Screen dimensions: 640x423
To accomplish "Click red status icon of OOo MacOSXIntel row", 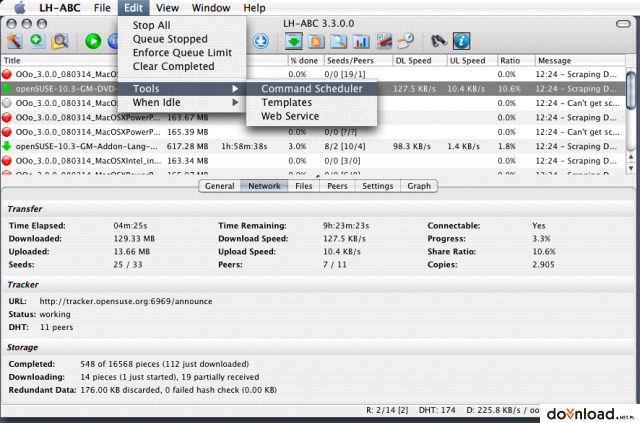I will [7, 161].
